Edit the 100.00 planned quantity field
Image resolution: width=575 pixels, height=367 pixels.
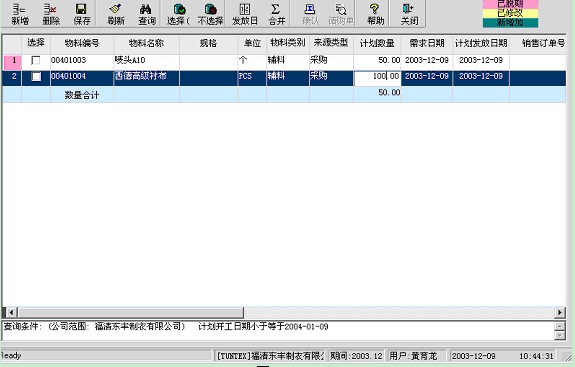pyautogui.click(x=377, y=76)
